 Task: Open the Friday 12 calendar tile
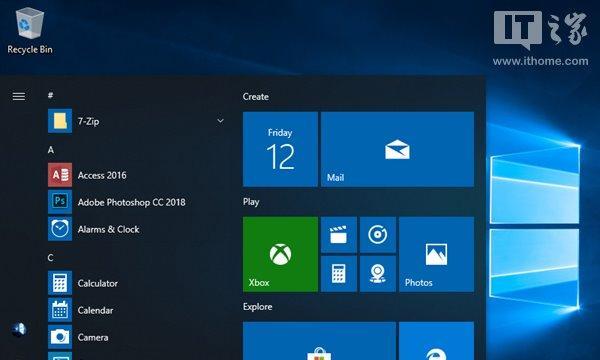[x=280, y=149]
